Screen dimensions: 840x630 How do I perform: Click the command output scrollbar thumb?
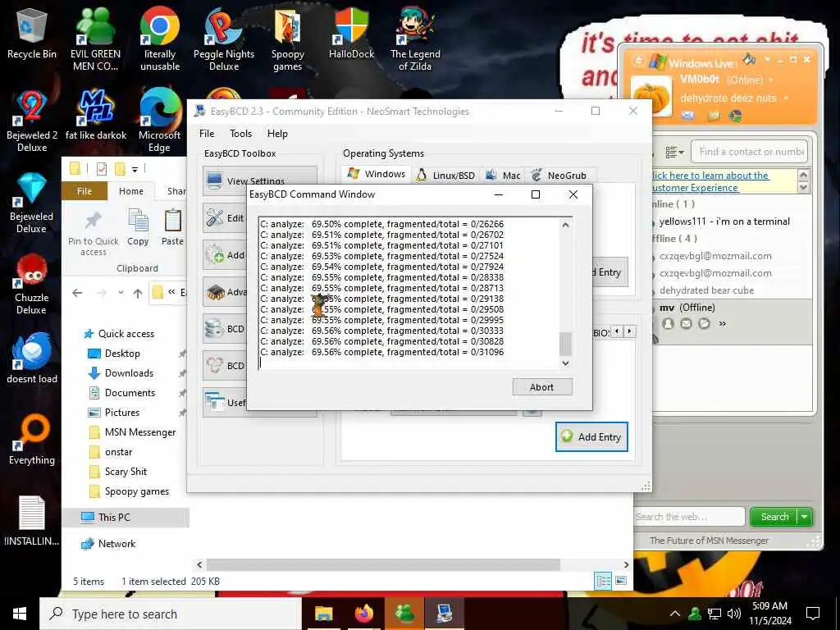click(565, 344)
